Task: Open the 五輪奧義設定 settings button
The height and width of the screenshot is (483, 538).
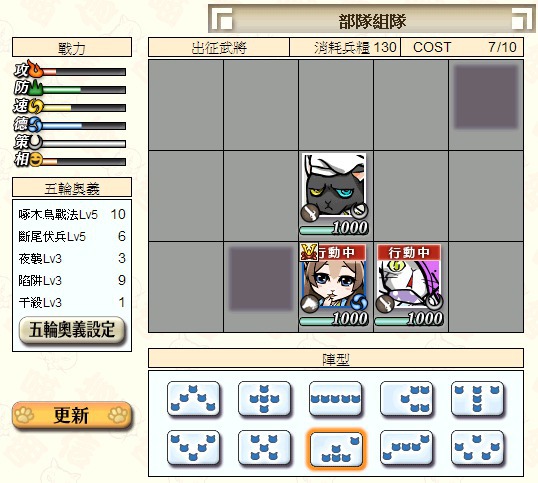Action: [x=72, y=330]
